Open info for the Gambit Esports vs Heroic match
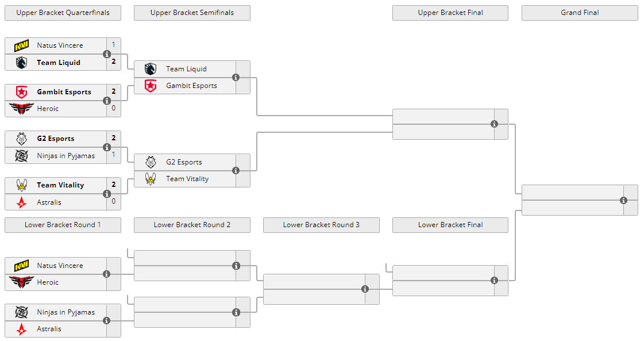The width and height of the screenshot is (644, 341). pos(107,101)
